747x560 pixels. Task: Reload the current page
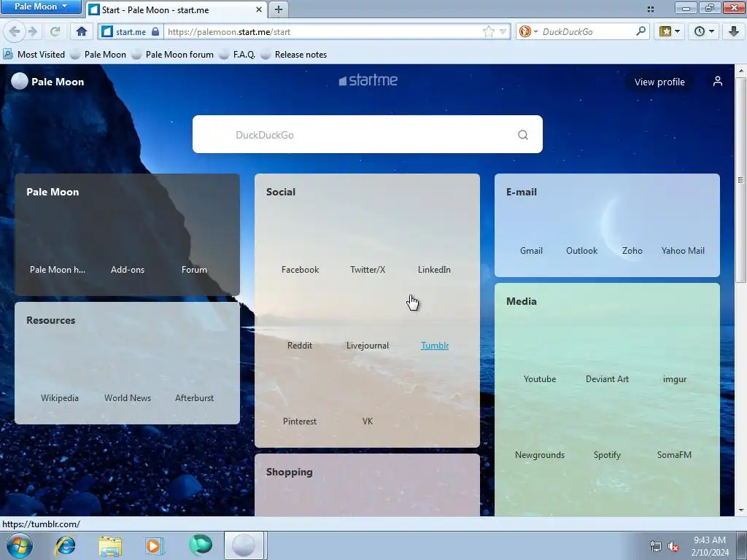click(x=55, y=32)
